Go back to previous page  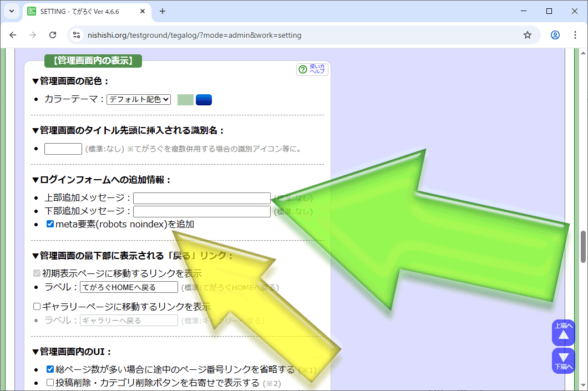click(13, 35)
